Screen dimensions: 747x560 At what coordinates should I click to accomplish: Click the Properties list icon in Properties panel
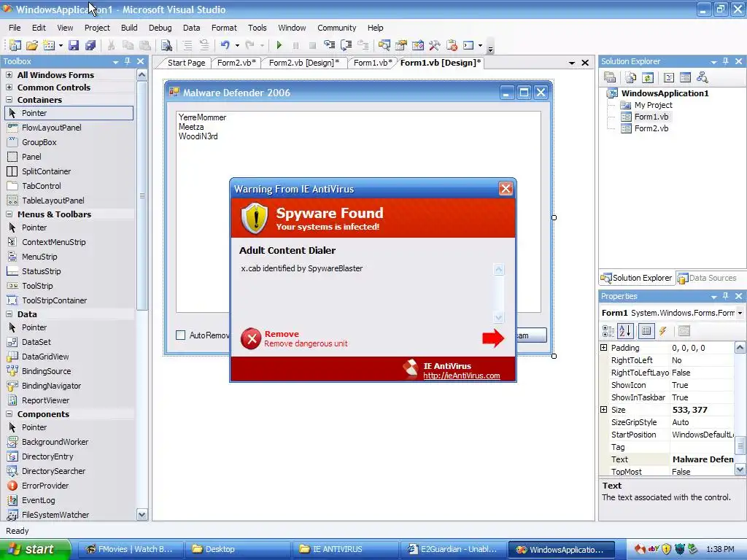[x=646, y=330]
